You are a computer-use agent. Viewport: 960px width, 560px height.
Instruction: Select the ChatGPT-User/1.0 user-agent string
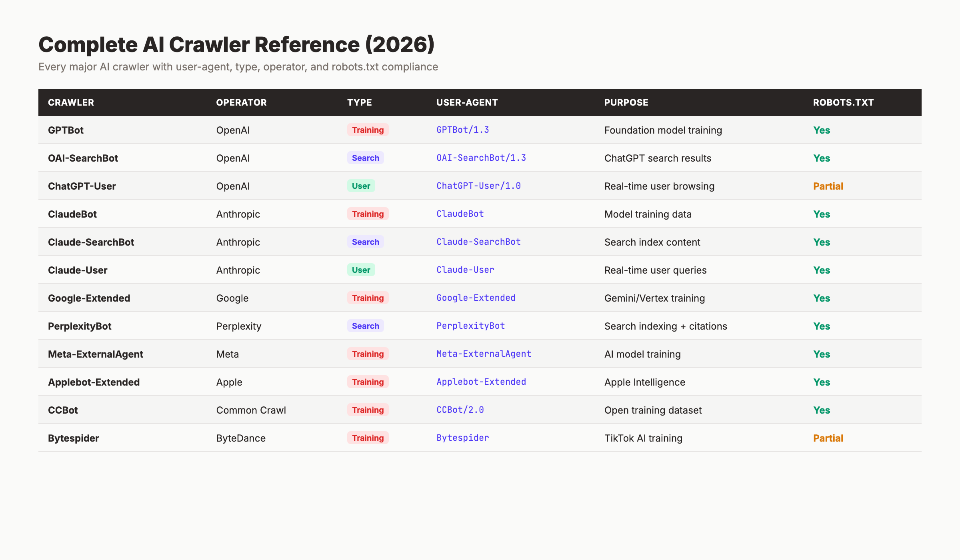[x=478, y=186]
